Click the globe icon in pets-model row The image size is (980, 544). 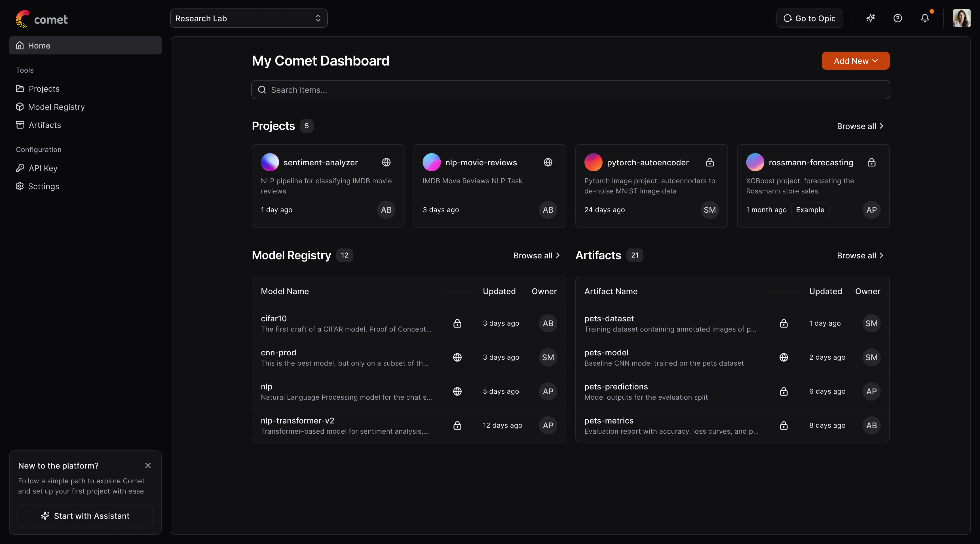(x=783, y=357)
